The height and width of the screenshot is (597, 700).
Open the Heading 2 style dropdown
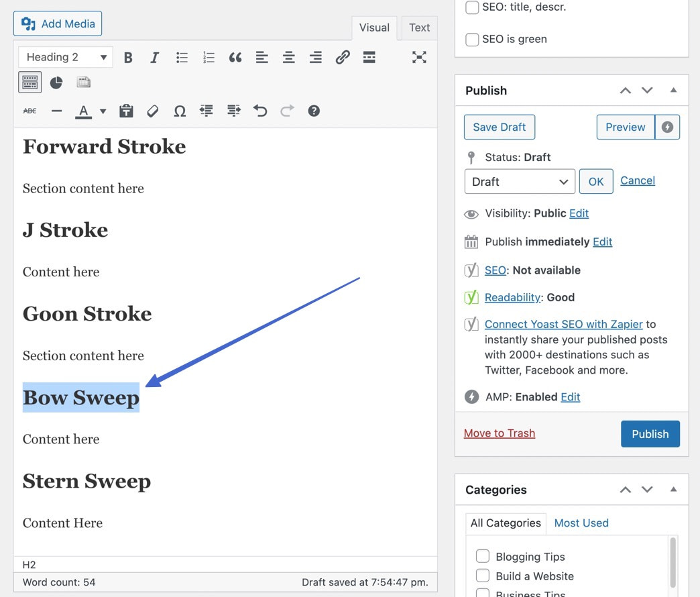[65, 57]
